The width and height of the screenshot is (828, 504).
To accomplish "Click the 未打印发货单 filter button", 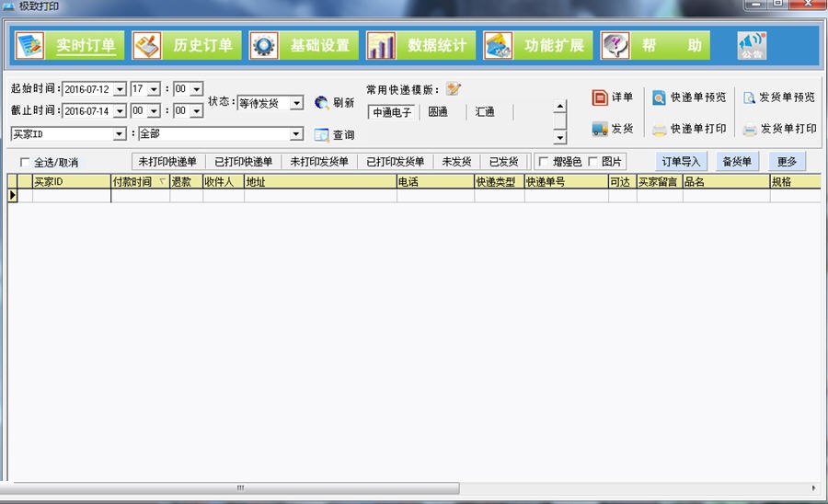I will point(319,162).
